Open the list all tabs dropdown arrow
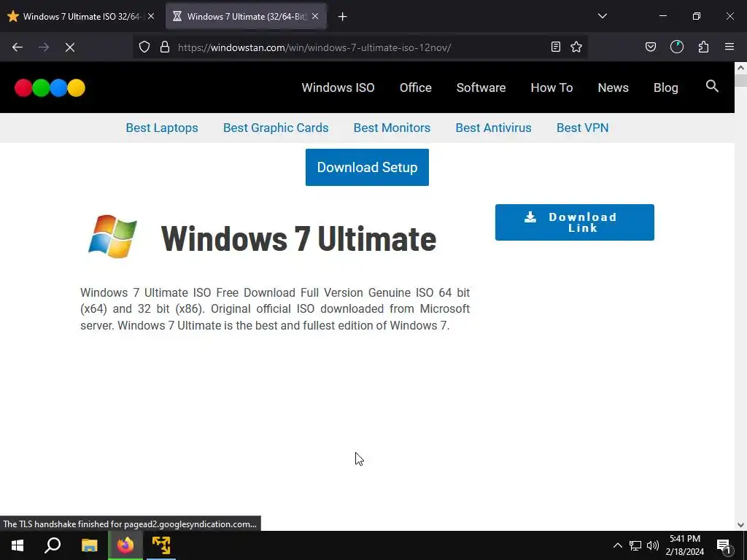 [603, 16]
